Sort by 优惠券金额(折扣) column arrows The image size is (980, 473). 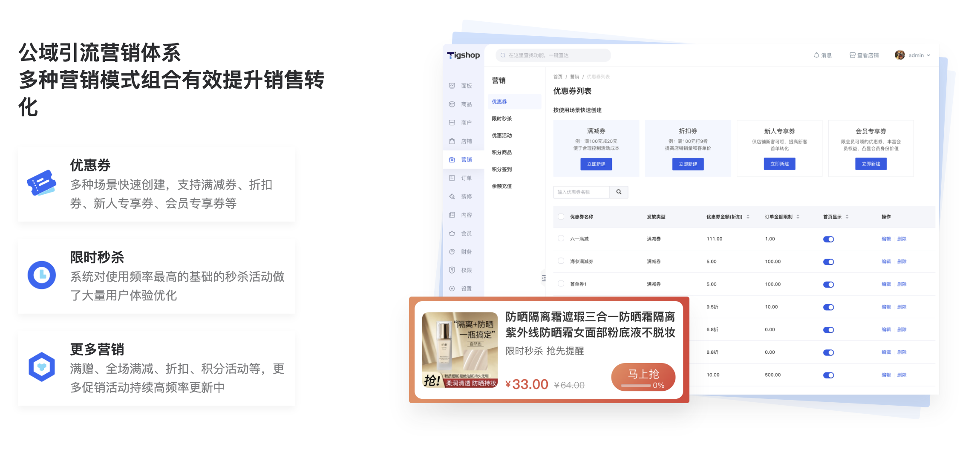(x=748, y=217)
